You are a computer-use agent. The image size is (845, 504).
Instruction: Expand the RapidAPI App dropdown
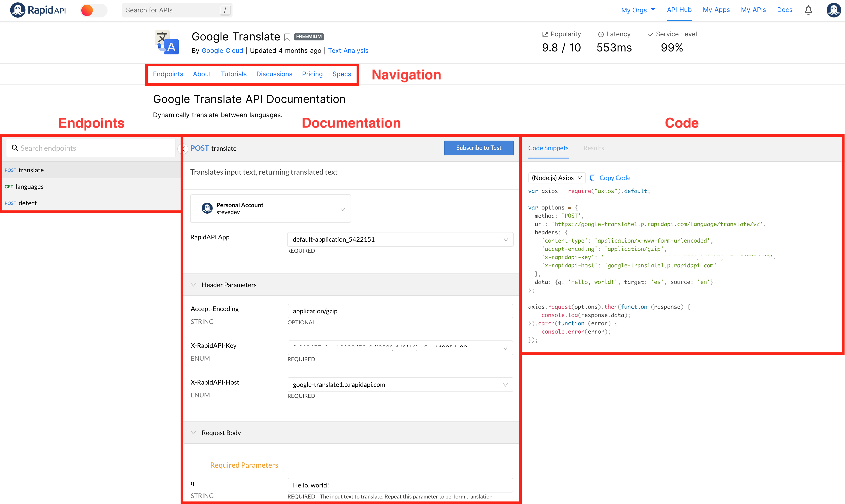pyautogui.click(x=400, y=239)
